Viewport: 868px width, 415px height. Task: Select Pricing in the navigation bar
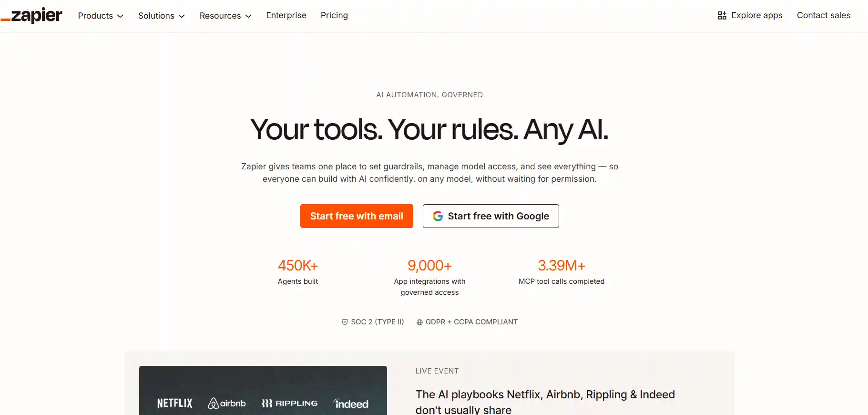click(x=334, y=15)
